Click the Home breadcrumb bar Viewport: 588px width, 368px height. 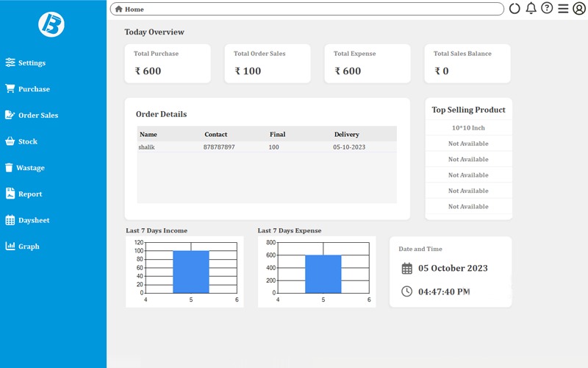point(306,9)
